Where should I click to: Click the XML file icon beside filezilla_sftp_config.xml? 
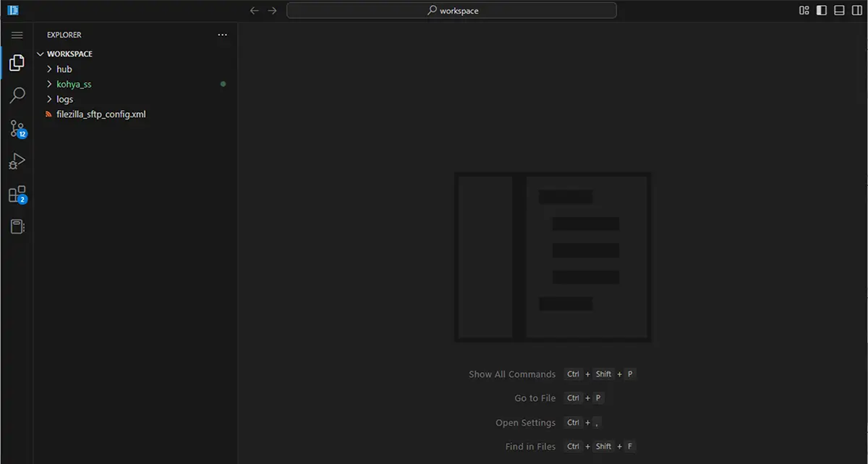point(48,114)
